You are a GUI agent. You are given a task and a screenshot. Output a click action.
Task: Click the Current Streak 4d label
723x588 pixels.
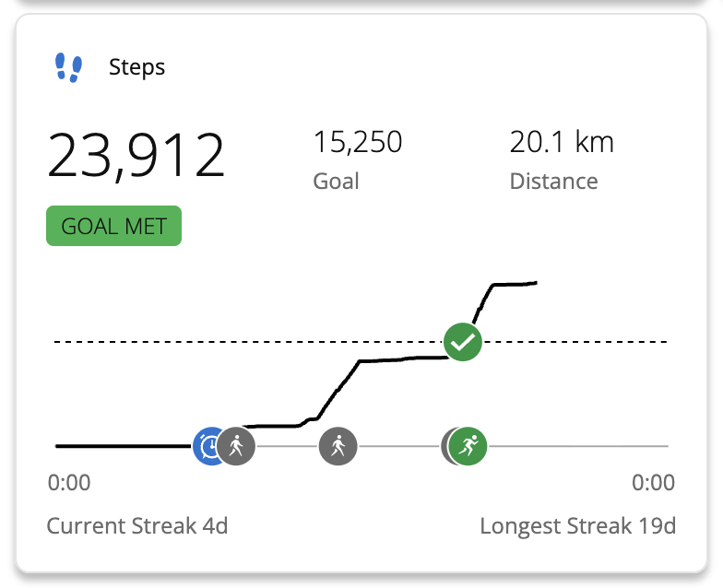click(x=137, y=526)
